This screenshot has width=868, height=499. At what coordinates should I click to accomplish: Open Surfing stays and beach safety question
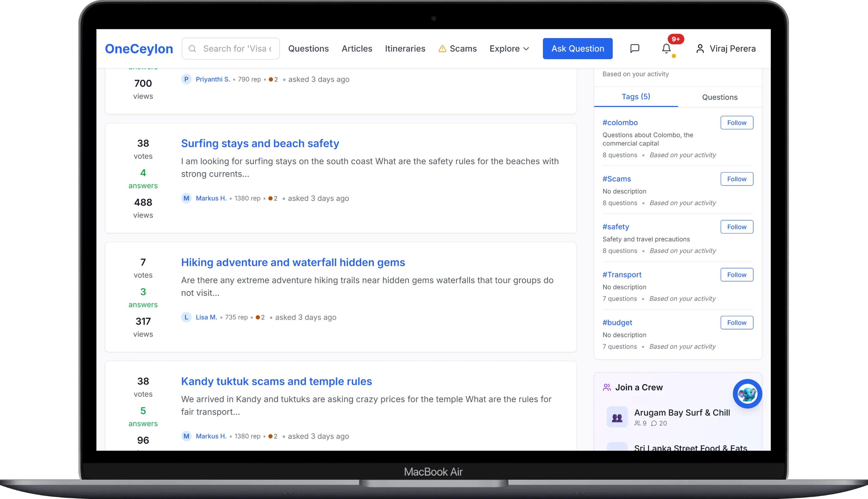pos(260,143)
